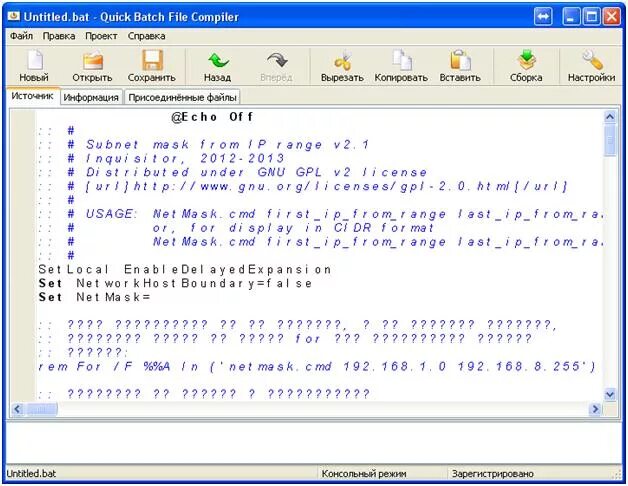Click the 'rem For /F %%A In' line

tap(317, 367)
